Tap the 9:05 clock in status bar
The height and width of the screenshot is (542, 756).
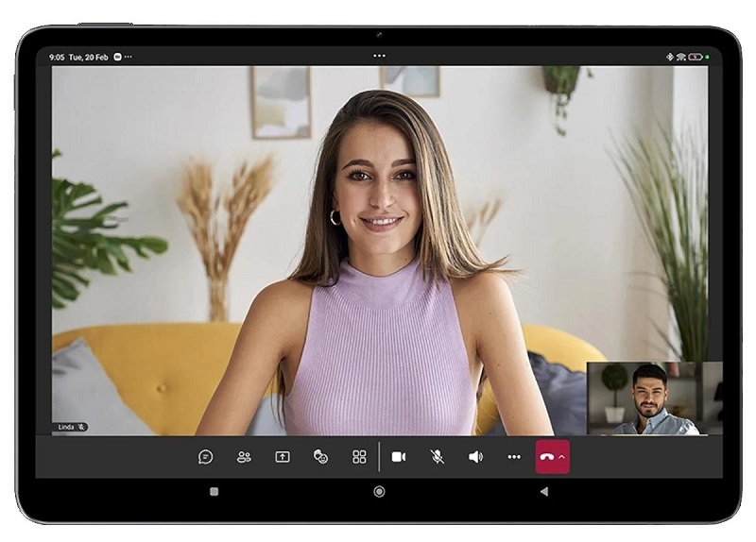tap(57, 57)
